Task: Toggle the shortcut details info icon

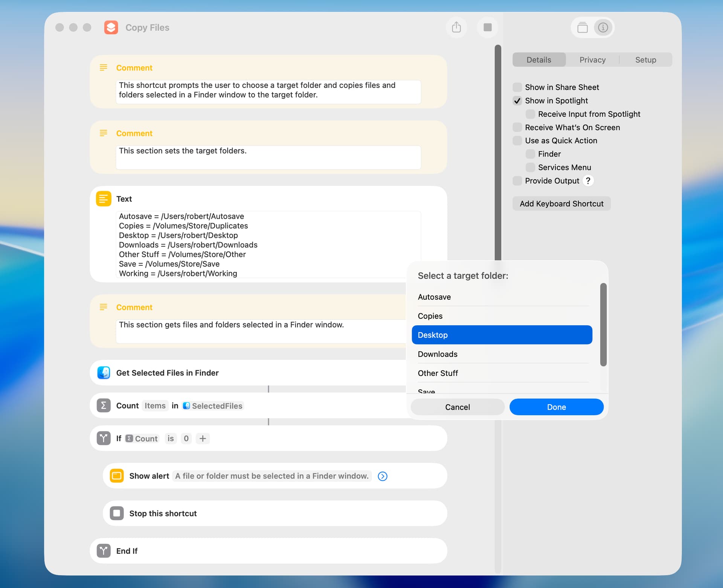Action: [603, 27]
